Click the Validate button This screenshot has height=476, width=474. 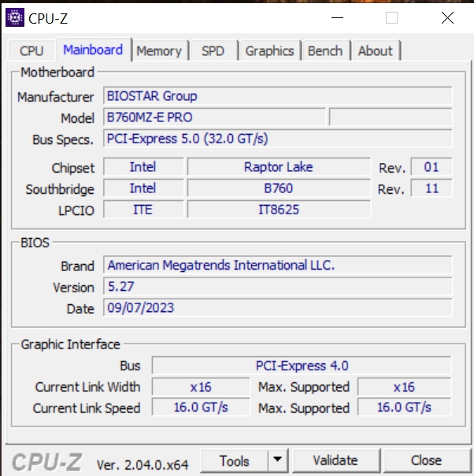(335, 460)
